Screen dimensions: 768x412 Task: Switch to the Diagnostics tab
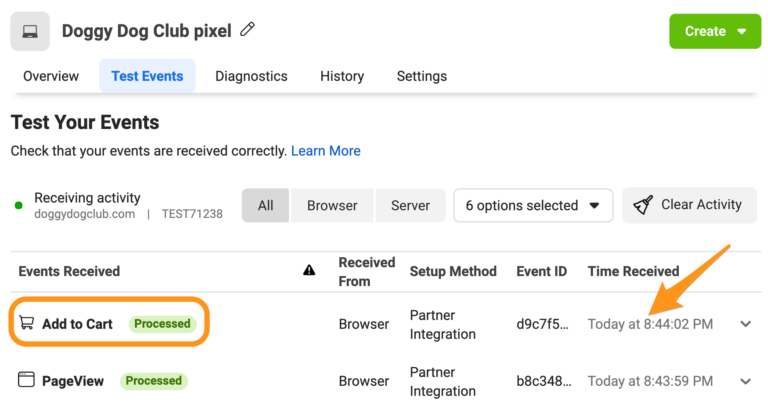pos(251,76)
